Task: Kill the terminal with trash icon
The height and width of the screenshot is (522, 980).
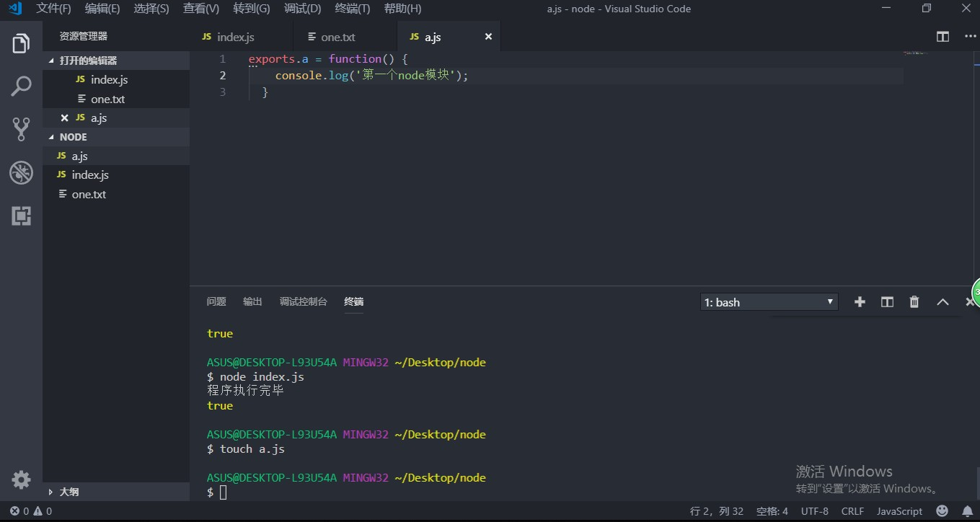Action: point(914,302)
